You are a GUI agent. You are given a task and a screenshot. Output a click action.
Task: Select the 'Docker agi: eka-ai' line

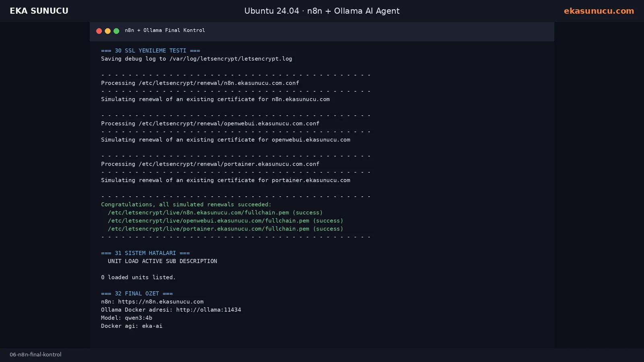click(x=132, y=326)
